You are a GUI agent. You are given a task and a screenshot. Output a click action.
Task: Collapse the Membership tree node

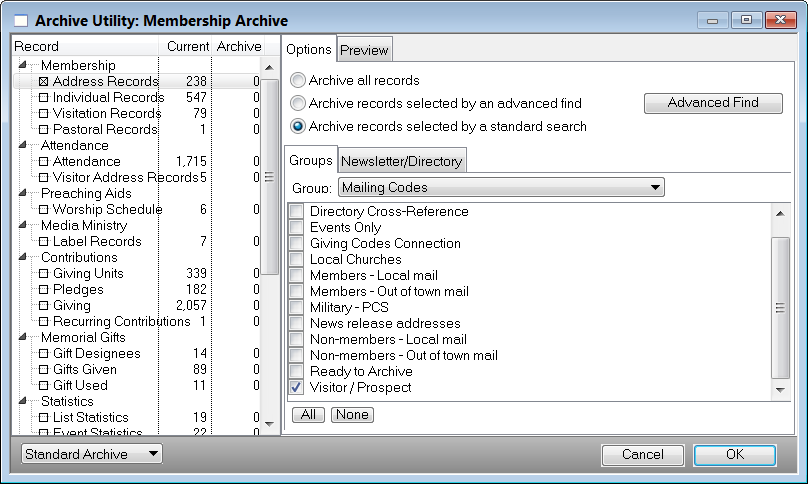23,66
